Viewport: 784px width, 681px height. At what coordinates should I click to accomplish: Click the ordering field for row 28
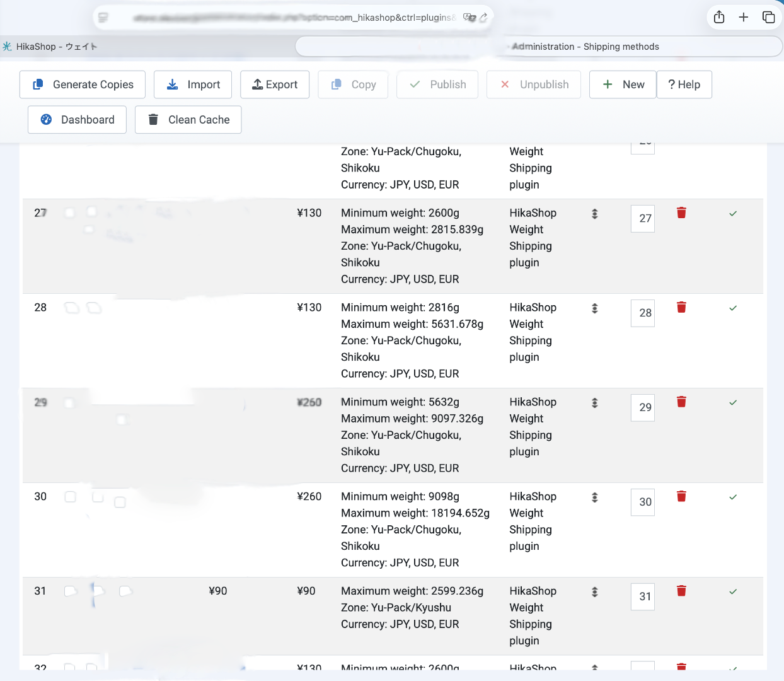[x=642, y=313]
